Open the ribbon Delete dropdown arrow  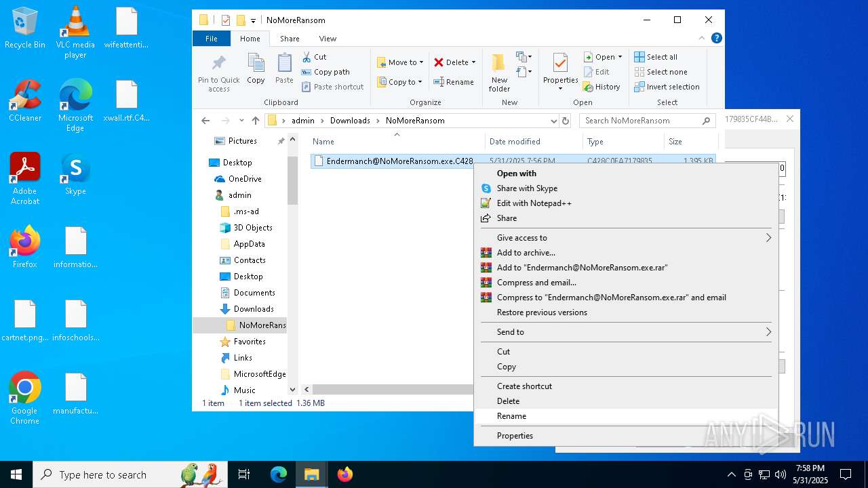pos(473,62)
